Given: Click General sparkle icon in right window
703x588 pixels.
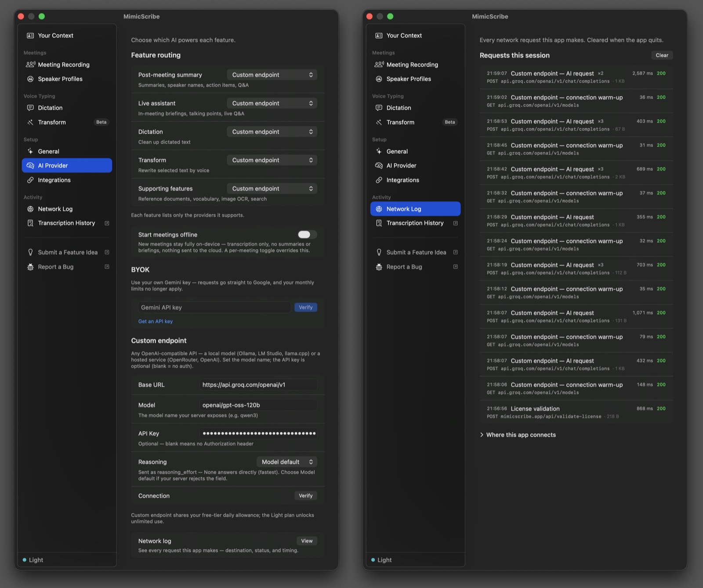Looking at the screenshot, I should [x=379, y=151].
